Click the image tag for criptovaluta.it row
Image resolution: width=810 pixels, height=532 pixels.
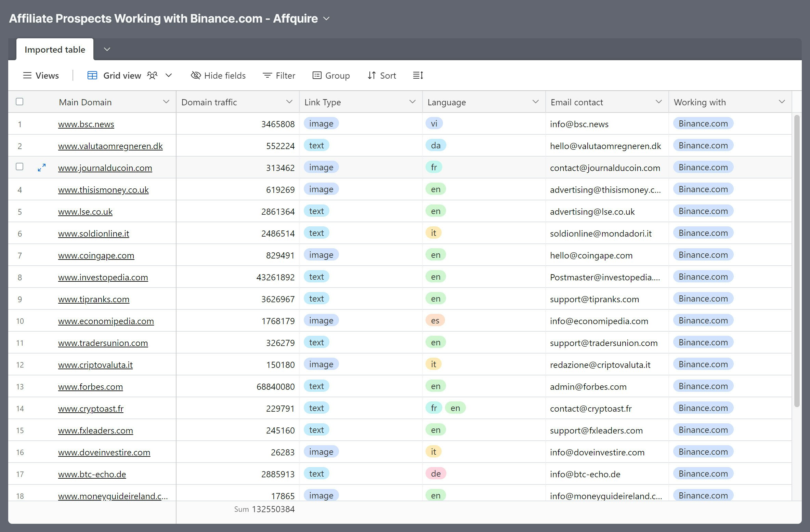(321, 364)
